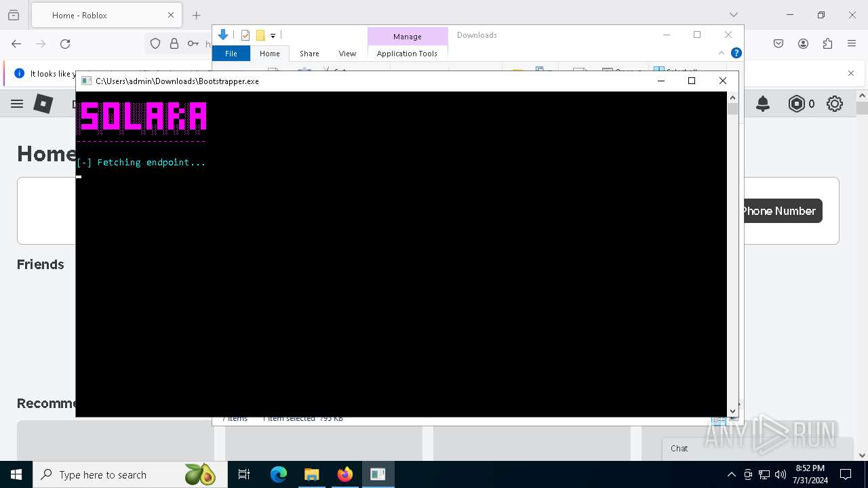
Task: Click the tracking protection shield icon
Action: point(155,43)
